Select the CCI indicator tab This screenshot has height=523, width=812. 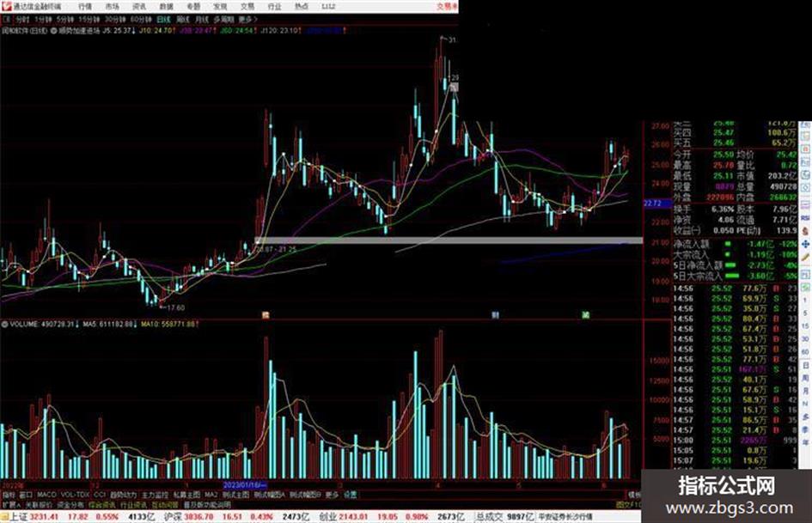tap(100, 495)
